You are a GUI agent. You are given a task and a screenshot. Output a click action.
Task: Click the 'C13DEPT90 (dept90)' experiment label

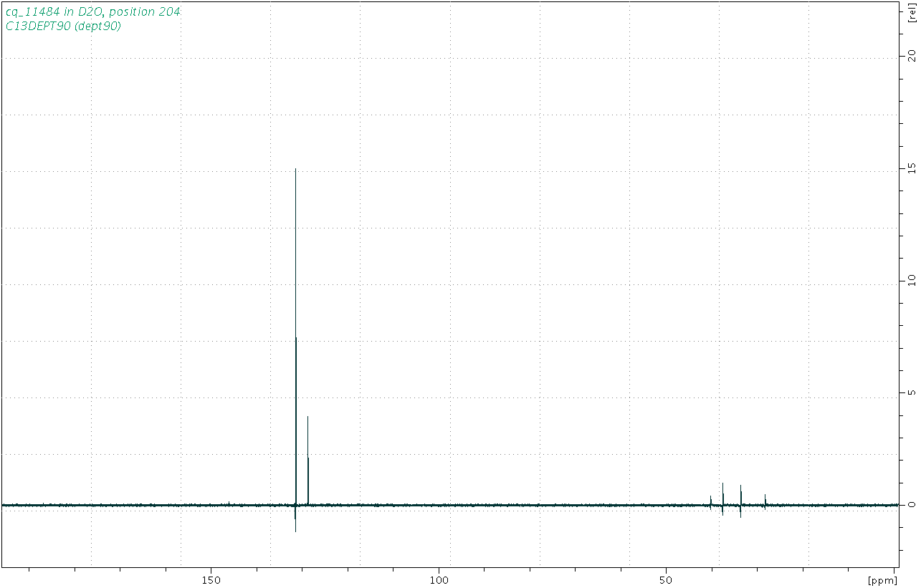pos(63,26)
